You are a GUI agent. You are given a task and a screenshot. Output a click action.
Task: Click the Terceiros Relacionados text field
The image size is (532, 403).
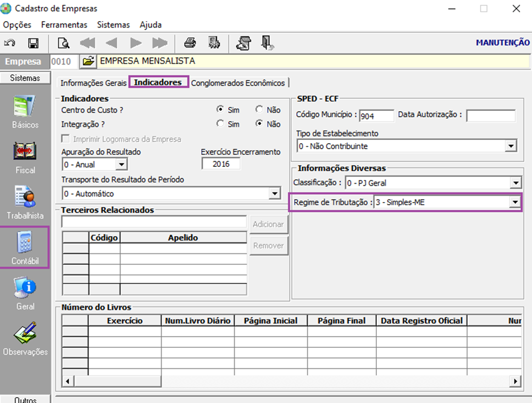click(x=154, y=221)
